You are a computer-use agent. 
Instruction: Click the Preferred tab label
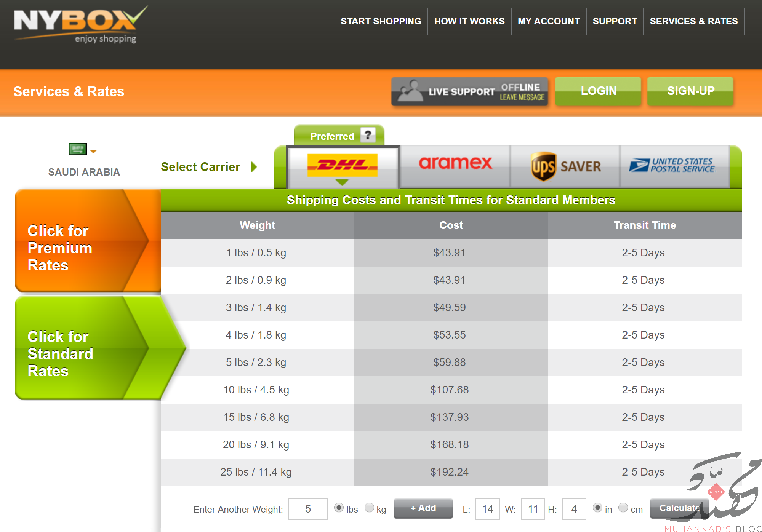point(332,136)
